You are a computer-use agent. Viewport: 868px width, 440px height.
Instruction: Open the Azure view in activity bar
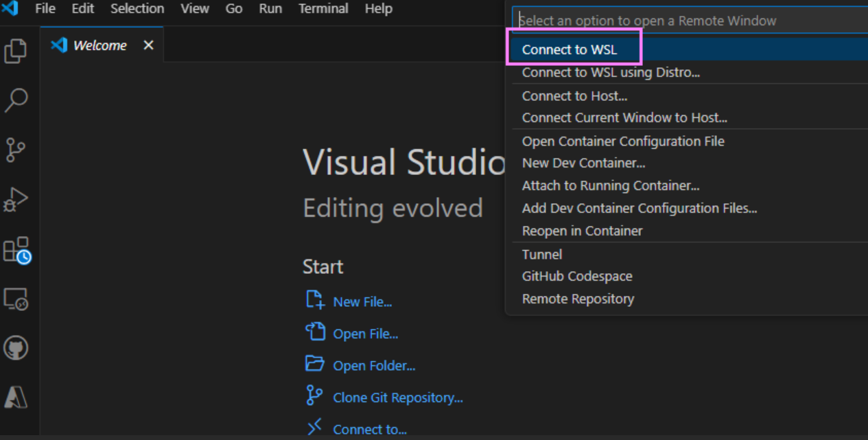click(16, 397)
